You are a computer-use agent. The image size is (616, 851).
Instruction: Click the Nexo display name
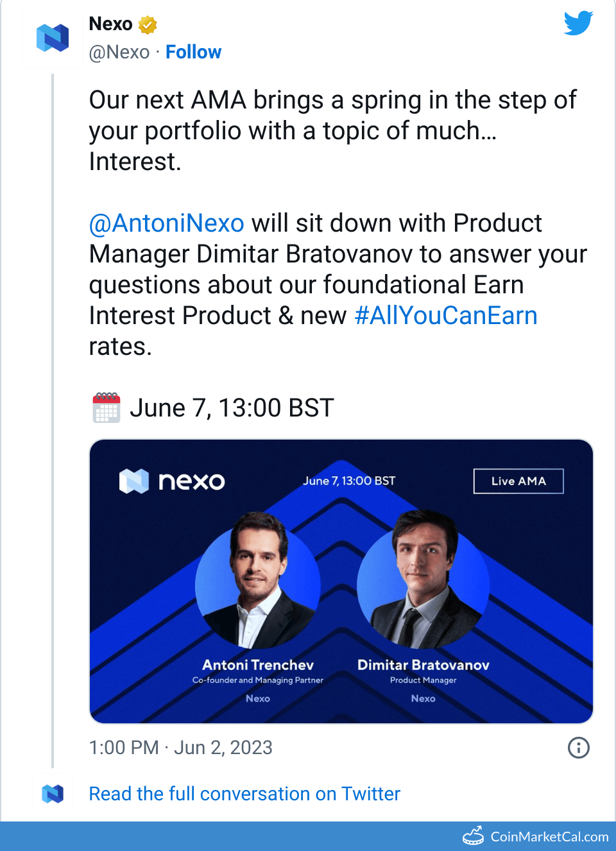pos(110,24)
